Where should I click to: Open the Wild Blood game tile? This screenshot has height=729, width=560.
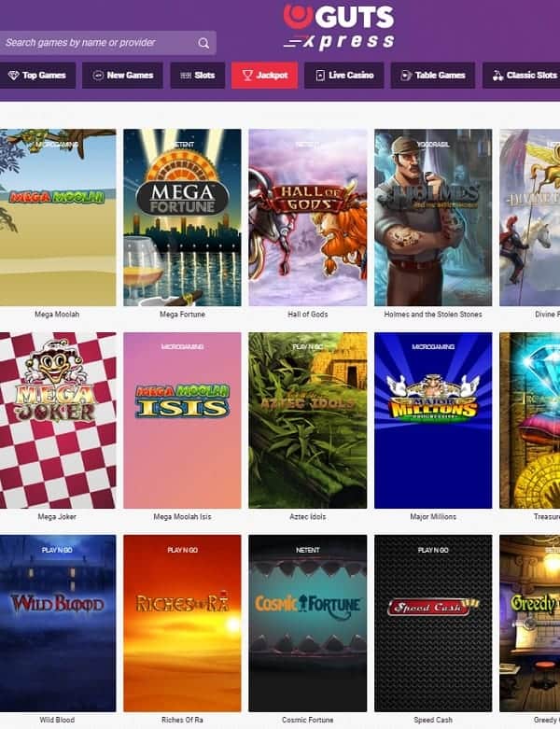58,623
